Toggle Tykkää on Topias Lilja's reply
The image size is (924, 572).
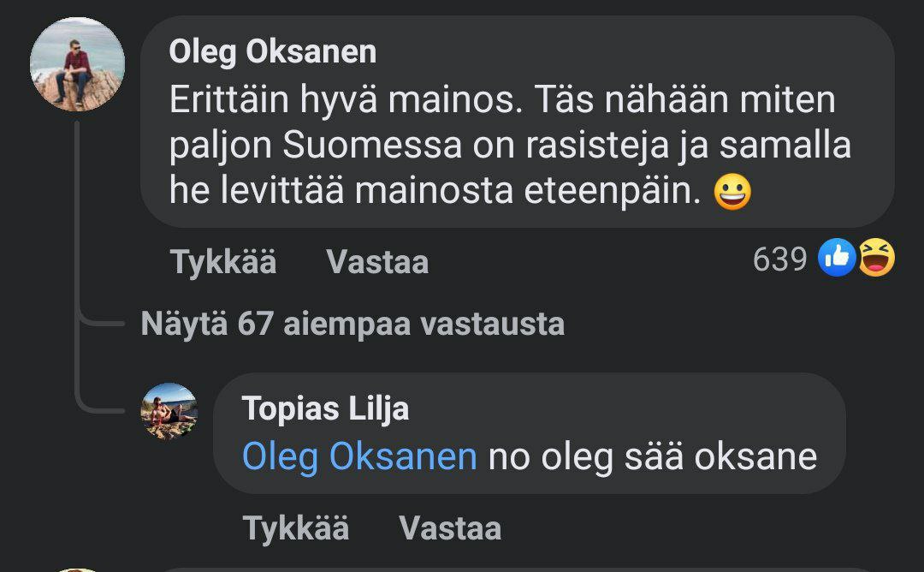coord(295,527)
